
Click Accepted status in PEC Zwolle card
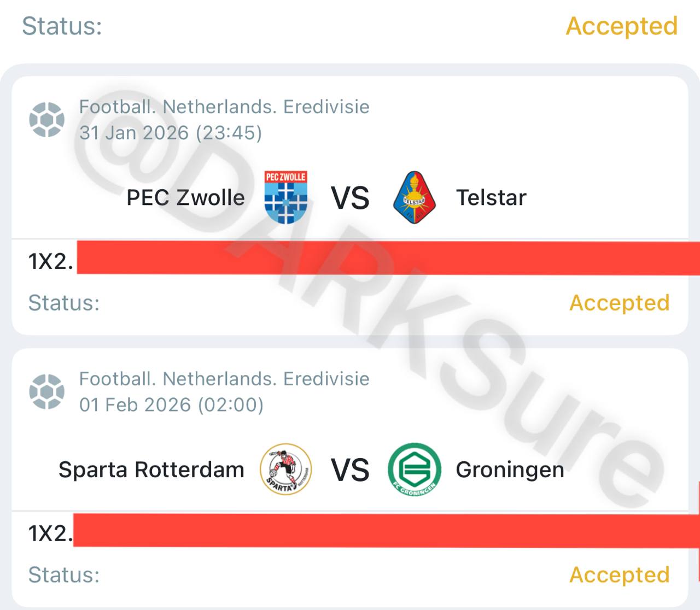point(619,302)
